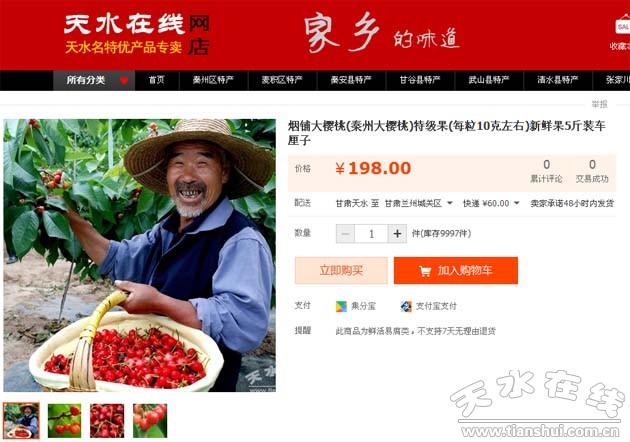Click the 加入购物车 add to cart button
Viewport: 630px width, 442px height.
456,270
